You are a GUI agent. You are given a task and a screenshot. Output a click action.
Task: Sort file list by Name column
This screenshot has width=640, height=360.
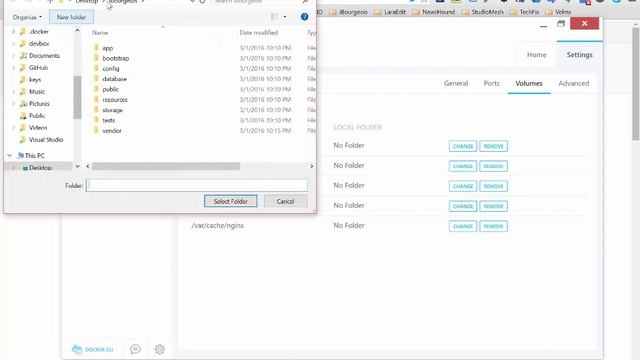coord(100,32)
